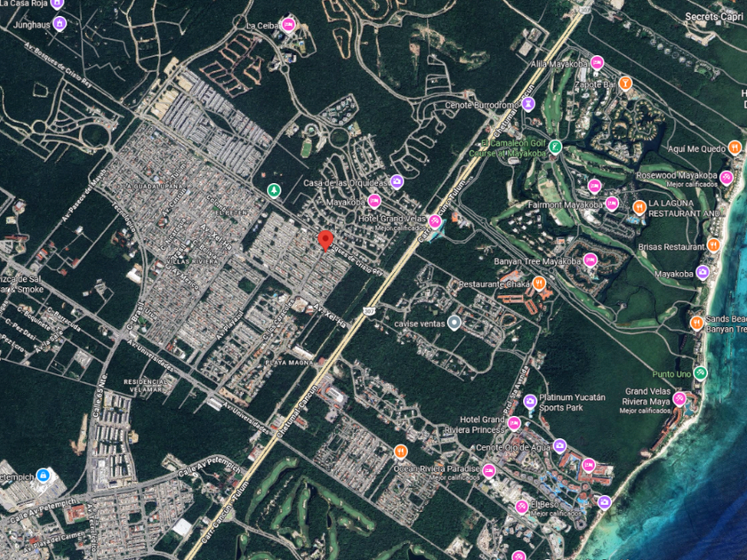Image resolution: width=747 pixels, height=560 pixels.
Task: Open Aquí Me Quedo restaurant marker
Action: 735,148
